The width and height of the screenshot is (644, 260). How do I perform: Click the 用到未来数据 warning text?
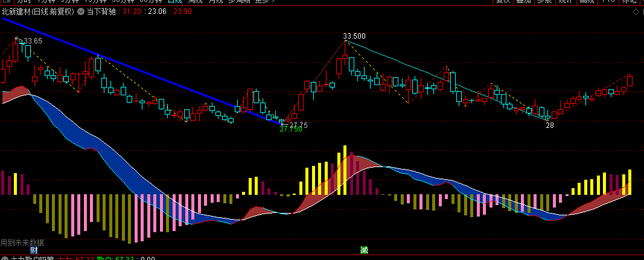click(22, 243)
